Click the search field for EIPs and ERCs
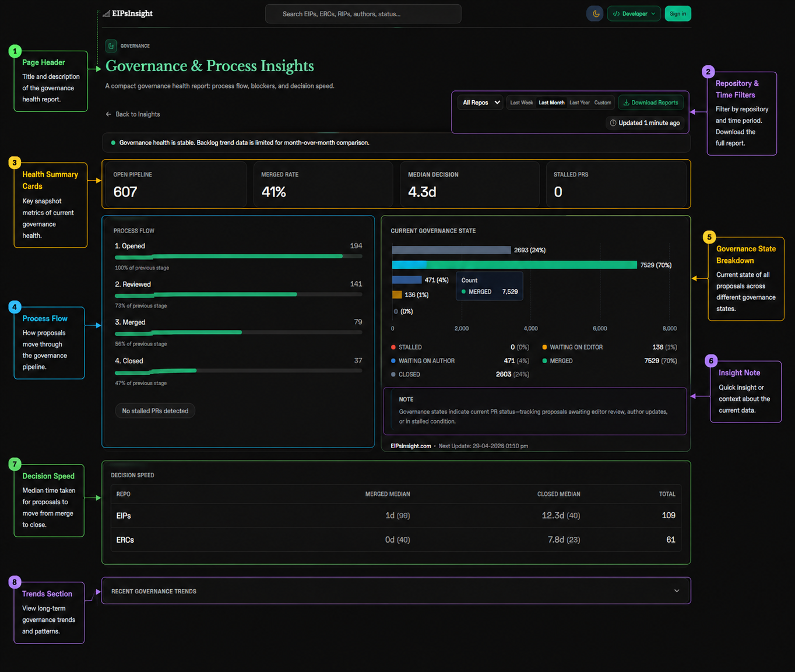Image resolution: width=795 pixels, height=672 pixels. pyautogui.click(x=363, y=14)
